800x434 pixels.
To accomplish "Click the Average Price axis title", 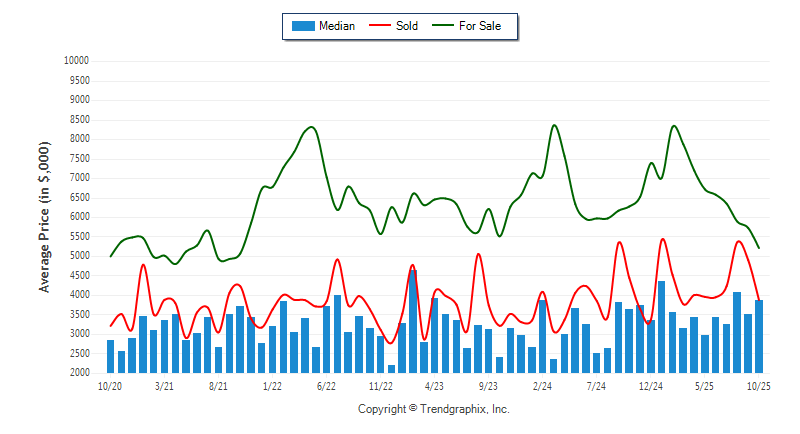I will [45, 217].
